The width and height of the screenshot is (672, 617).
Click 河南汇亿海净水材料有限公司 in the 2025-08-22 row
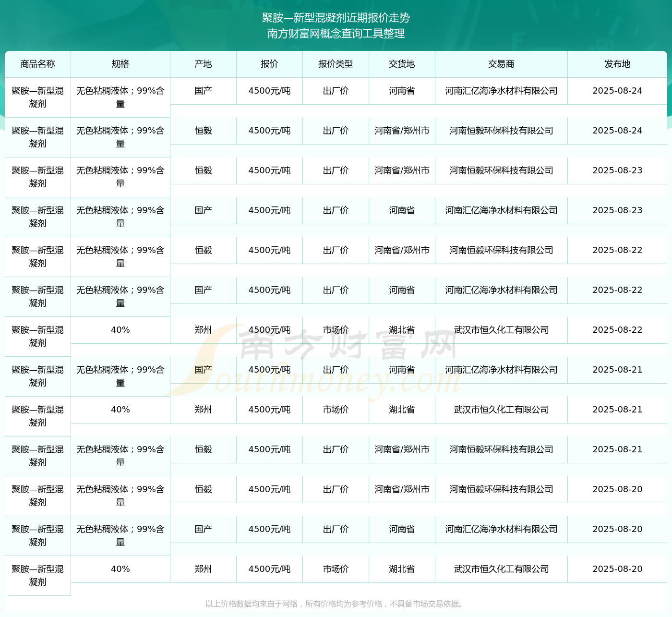501,290
